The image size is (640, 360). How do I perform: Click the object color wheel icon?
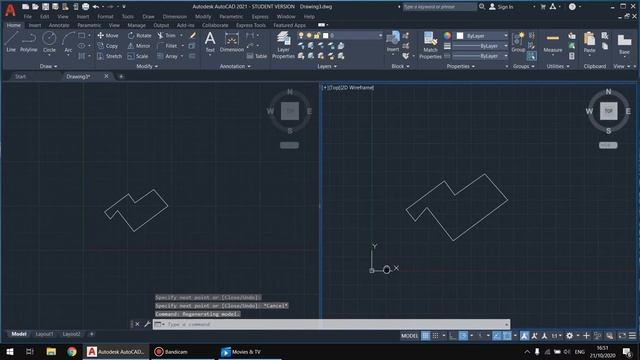coord(447,36)
